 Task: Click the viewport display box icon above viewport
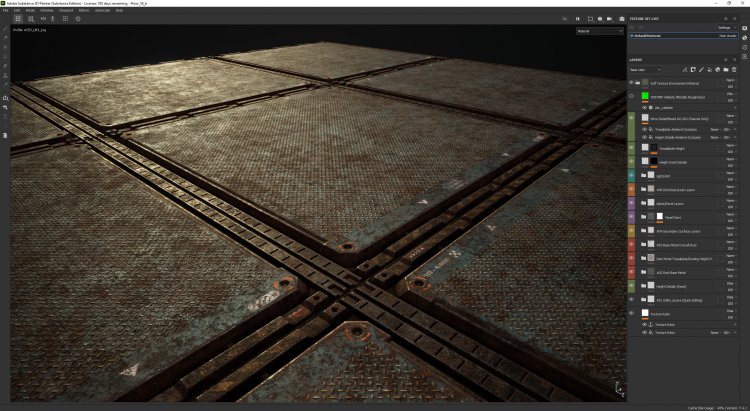click(590, 19)
